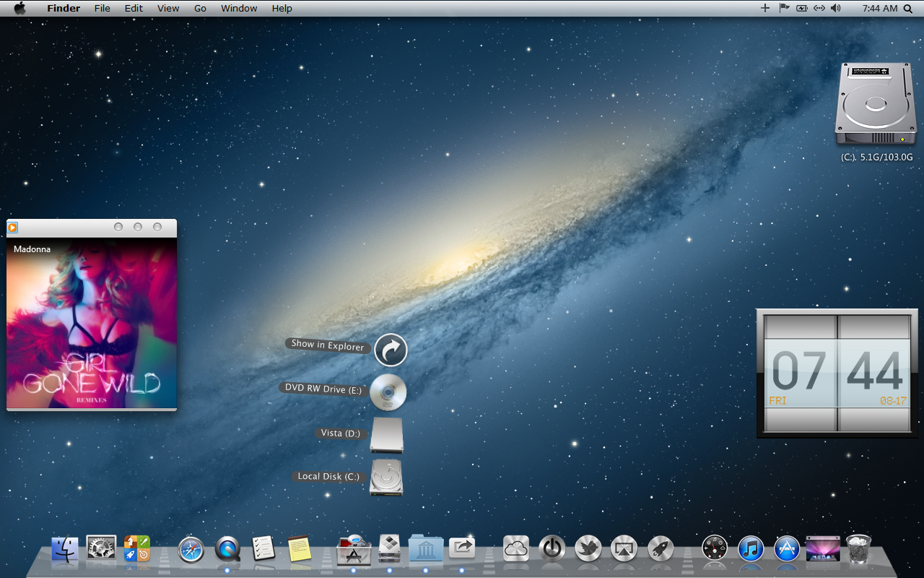Click the 08-17 date on clock widget
Image resolution: width=924 pixels, height=578 pixels.
tap(893, 400)
